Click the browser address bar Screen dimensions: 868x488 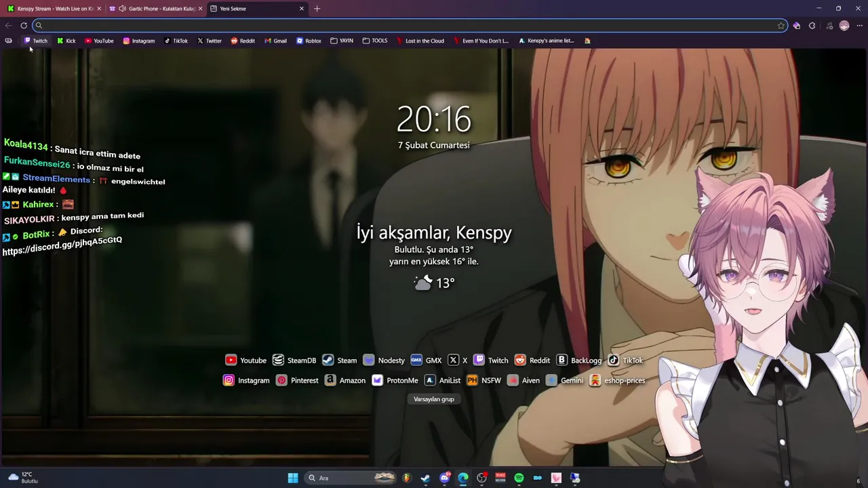tap(410, 26)
